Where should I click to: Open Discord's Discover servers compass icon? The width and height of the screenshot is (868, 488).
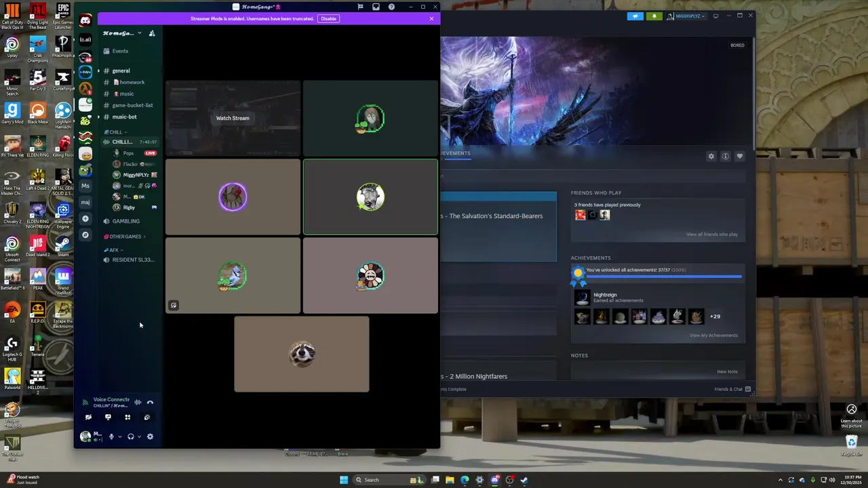click(x=85, y=235)
